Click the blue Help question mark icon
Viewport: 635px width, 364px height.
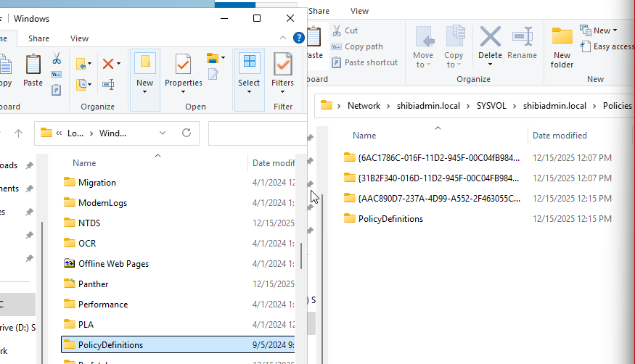[x=298, y=38]
